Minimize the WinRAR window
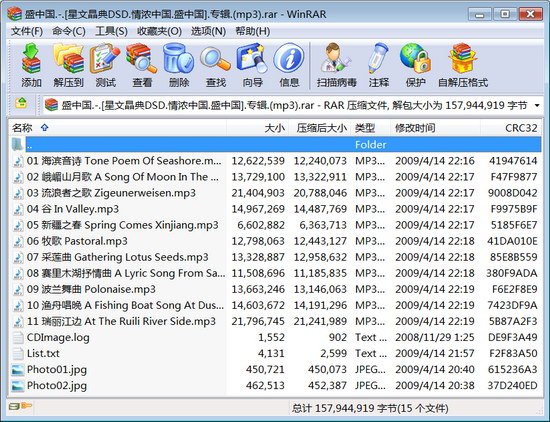Viewport: 550px width, 422px height. pos(479,14)
